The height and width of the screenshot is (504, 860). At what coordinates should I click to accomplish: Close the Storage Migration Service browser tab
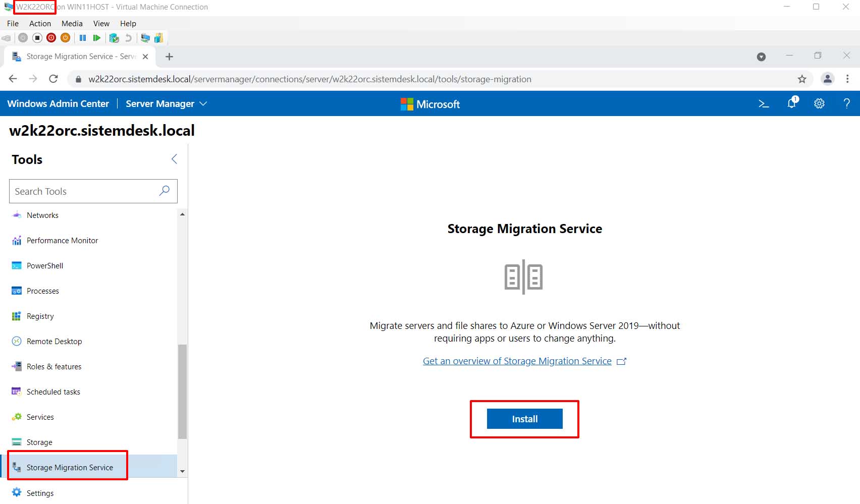(x=145, y=57)
